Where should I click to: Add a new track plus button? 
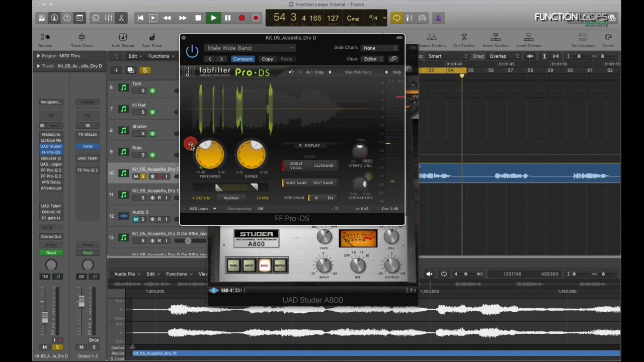pyautogui.click(x=116, y=70)
